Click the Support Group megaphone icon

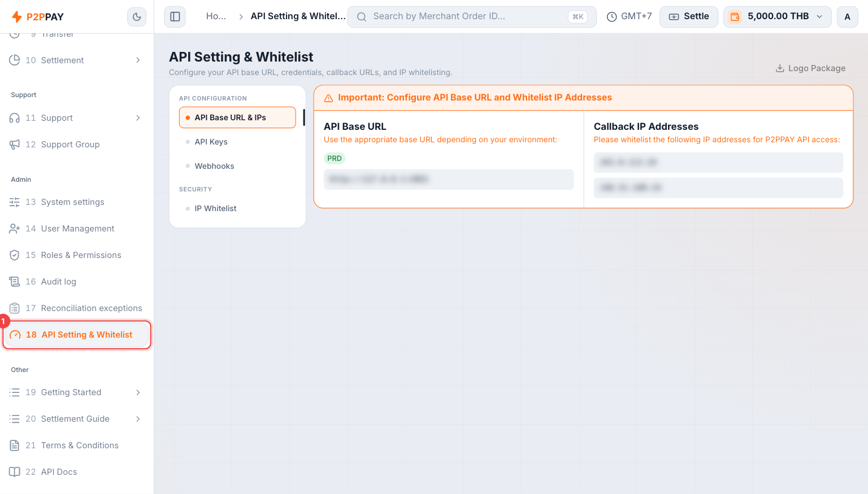(x=15, y=145)
